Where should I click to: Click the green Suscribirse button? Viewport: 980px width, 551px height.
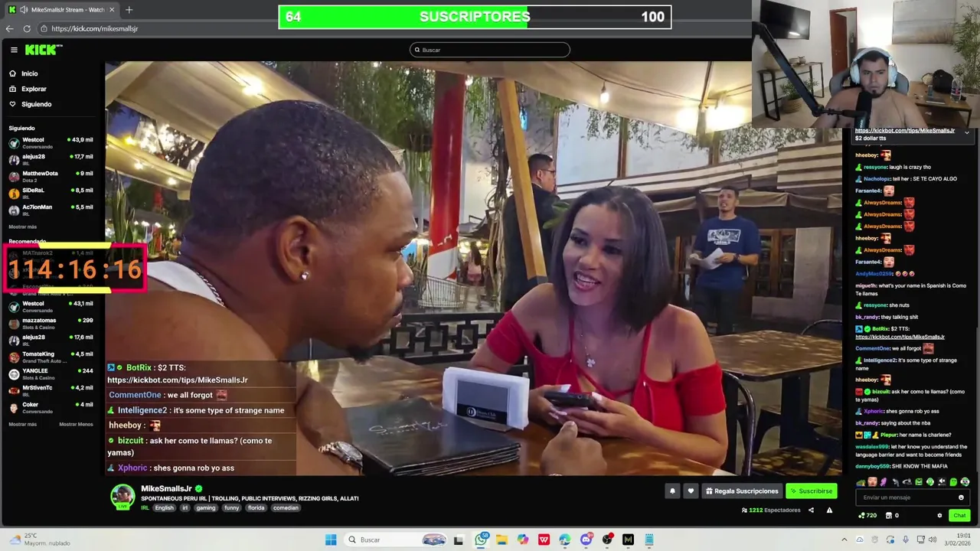click(x=811, y=491)
